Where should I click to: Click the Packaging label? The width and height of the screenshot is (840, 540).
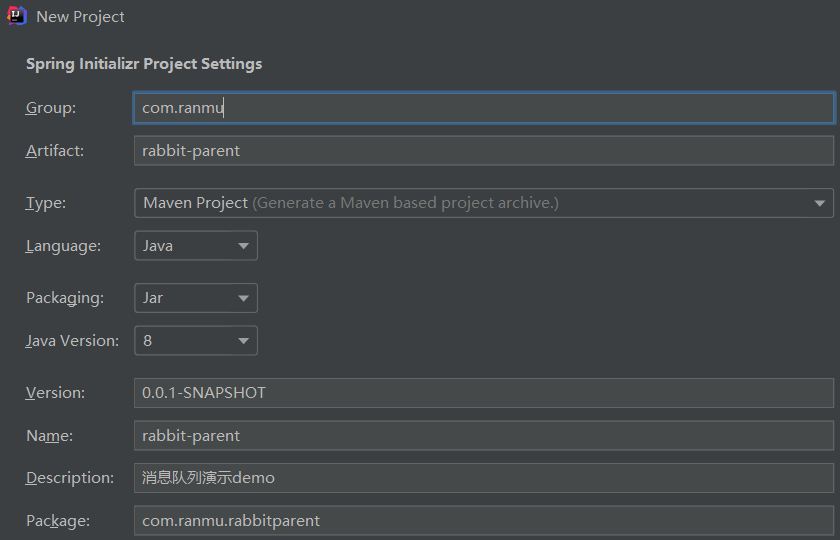pos(65,298)
